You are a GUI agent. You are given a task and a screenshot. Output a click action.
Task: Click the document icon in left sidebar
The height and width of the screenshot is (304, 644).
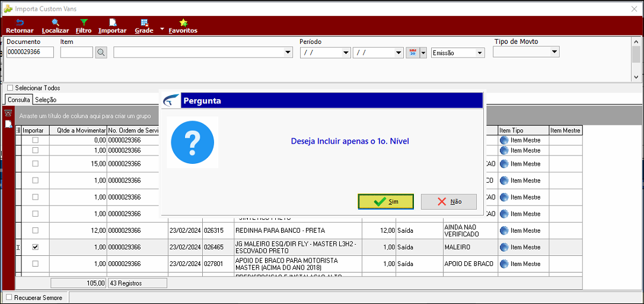[8, 124]
